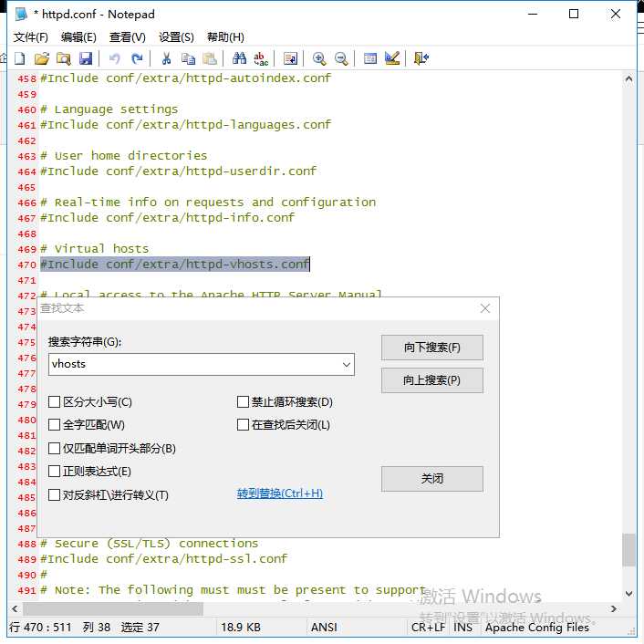The image size is (644, 644).
Task: Click line '#Include conf/extra/httpd-languages.conf'
Action: coord(185,124)
